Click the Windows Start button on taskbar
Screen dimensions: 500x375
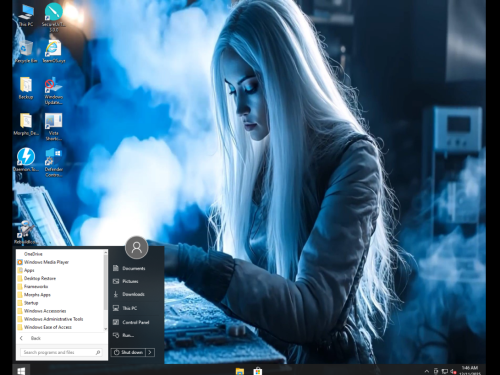pos(21,371)
